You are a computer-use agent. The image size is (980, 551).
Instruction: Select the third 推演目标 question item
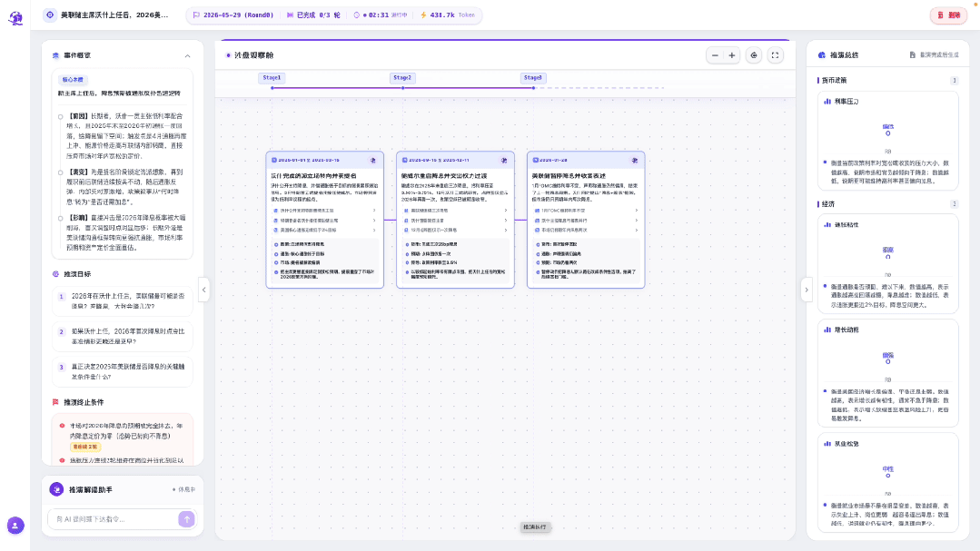pyautogui.click(x=123, y=371)
